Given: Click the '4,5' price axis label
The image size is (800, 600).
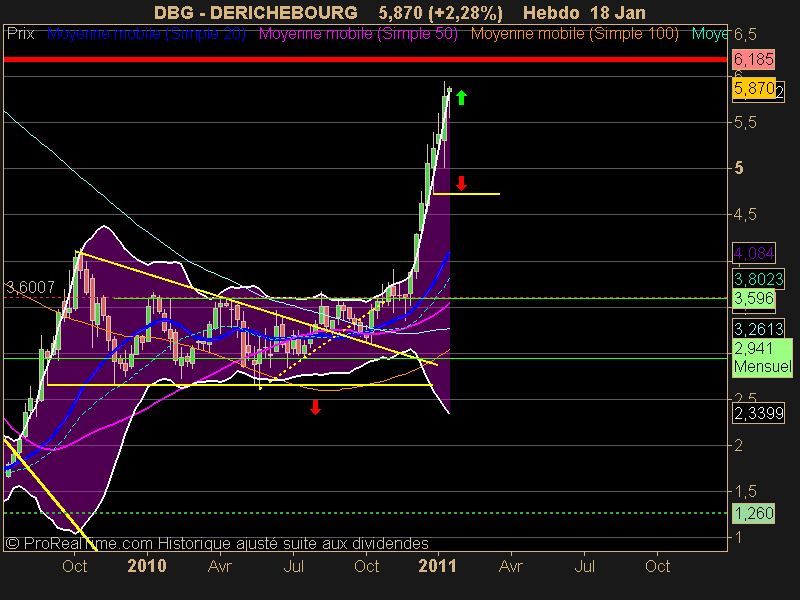Looking at the screenshot, I should (745, 215).
